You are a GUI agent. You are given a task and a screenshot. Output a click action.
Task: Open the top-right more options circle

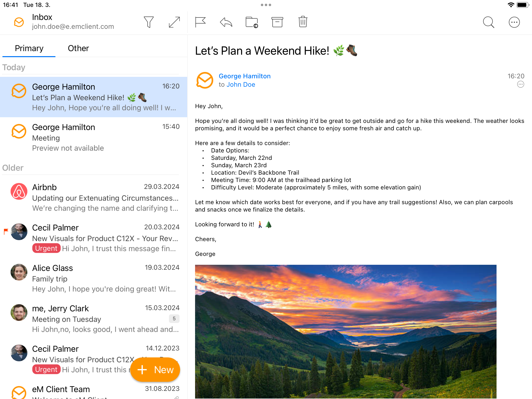click(x=514, y=22)
